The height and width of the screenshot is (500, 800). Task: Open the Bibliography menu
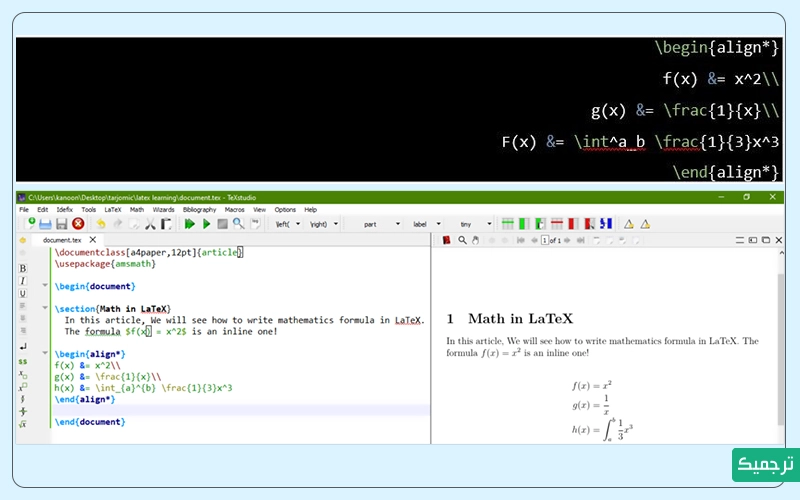[x=199, y=210]
